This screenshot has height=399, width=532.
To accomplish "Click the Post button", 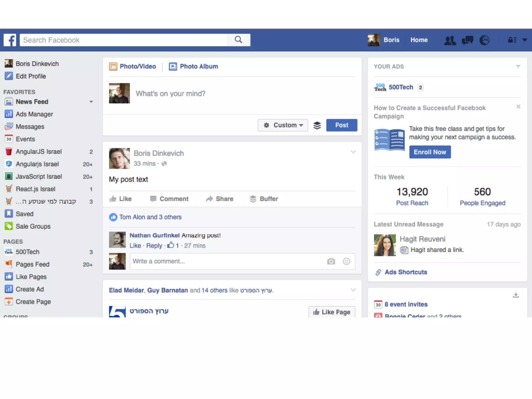I will coord(342,125).
